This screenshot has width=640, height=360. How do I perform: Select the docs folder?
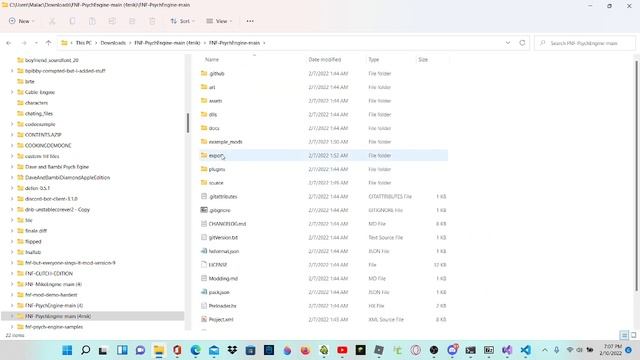click(x=214, y=128)
